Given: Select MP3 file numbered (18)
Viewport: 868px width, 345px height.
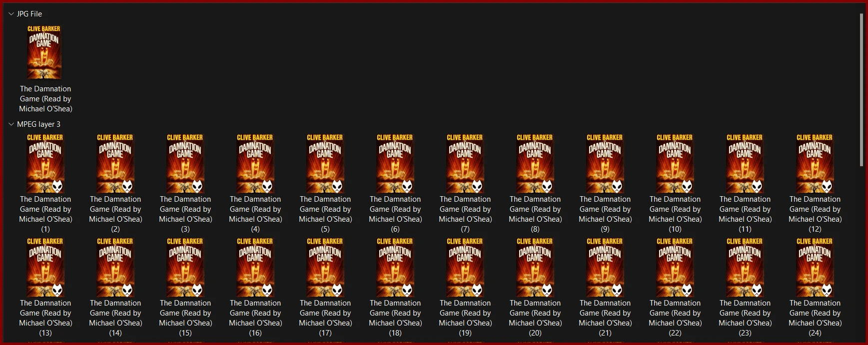Looking at the screenshot, I should (395, 287).
